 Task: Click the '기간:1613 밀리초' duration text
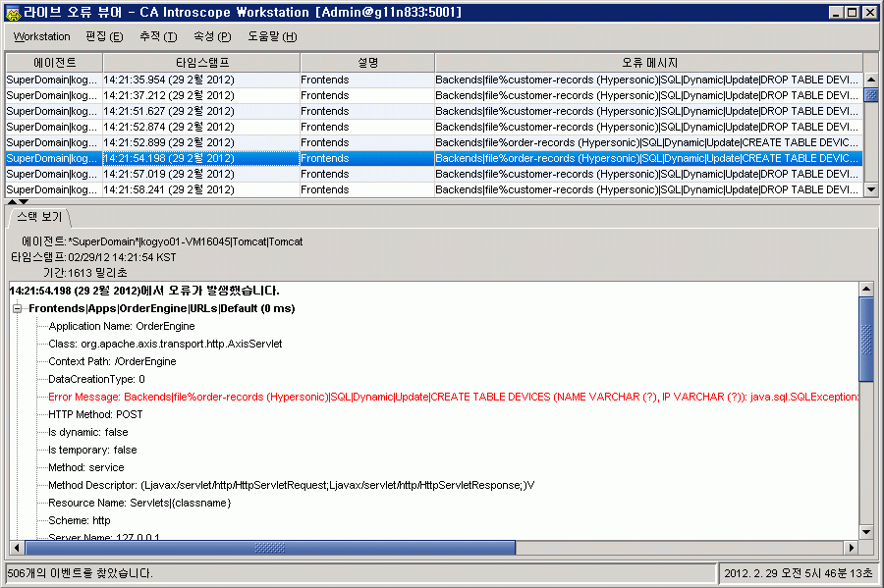(x=85, y=273)
